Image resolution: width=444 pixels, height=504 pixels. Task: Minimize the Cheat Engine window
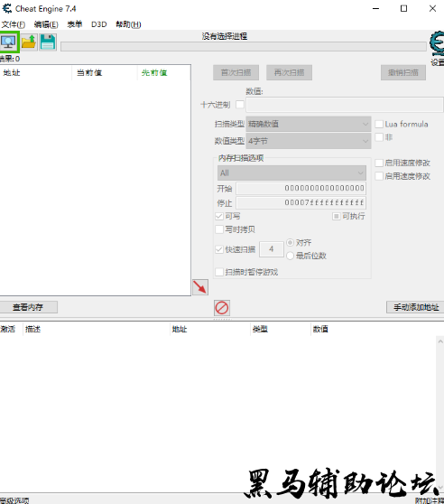pyautogui.click(x=375, y=9)
